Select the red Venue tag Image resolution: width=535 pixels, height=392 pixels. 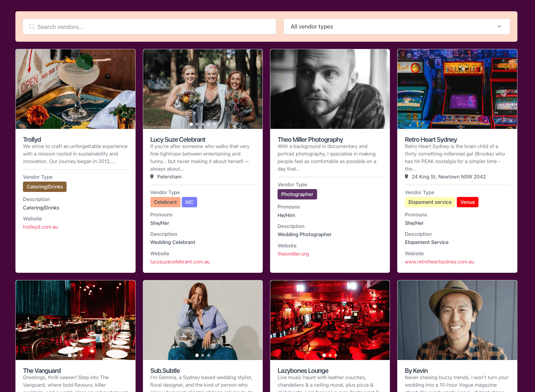pos(467,202)
